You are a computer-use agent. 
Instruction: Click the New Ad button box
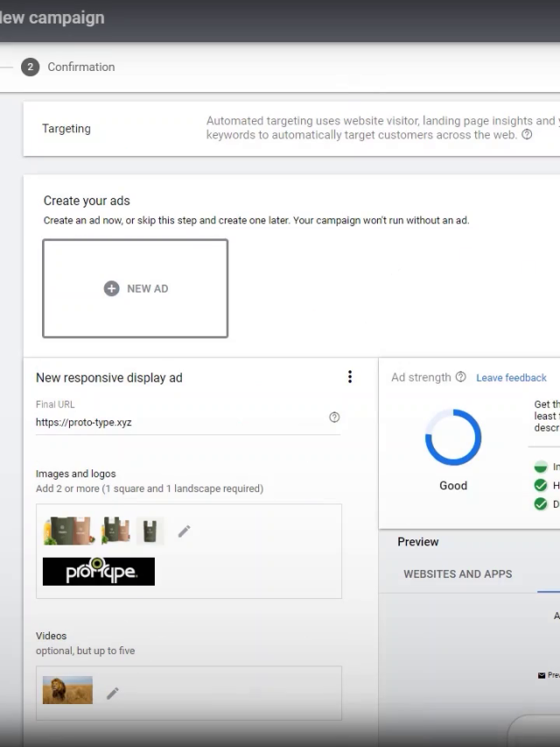coord(135,289)
